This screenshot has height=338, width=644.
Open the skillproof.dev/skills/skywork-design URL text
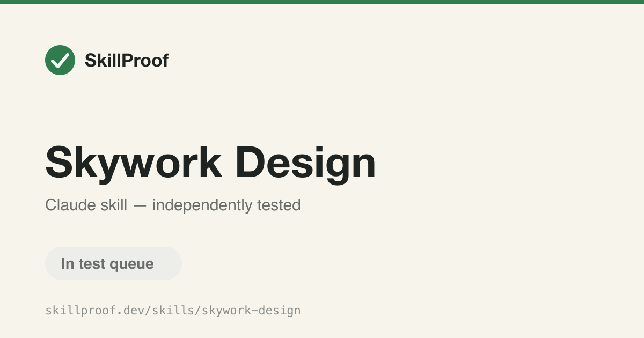pos(173,310)
